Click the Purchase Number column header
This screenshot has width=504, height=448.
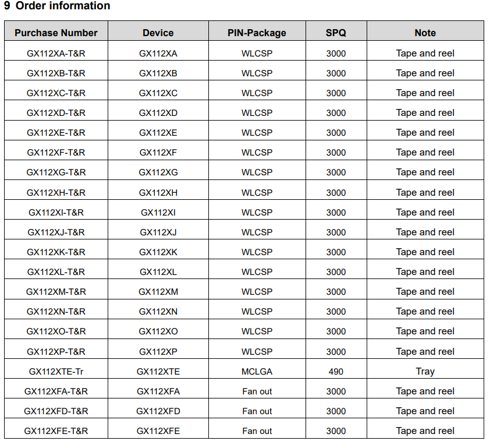pyautogui.click(x=56, y=33)
